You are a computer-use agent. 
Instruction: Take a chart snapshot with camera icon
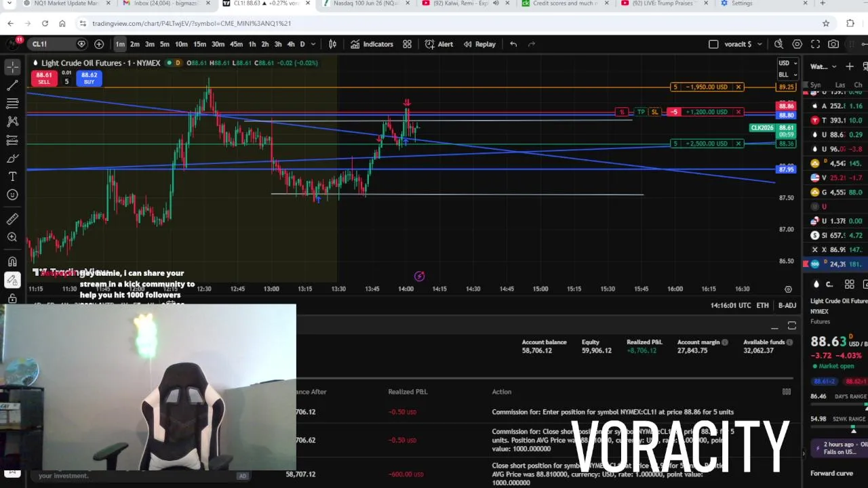click(833, 44)
